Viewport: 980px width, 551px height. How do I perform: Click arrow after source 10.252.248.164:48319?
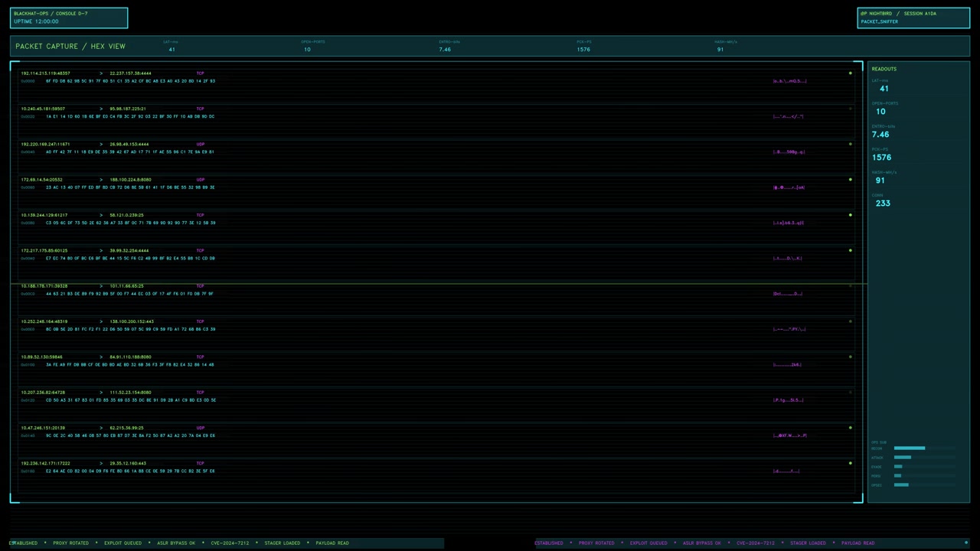pos(101,321)
